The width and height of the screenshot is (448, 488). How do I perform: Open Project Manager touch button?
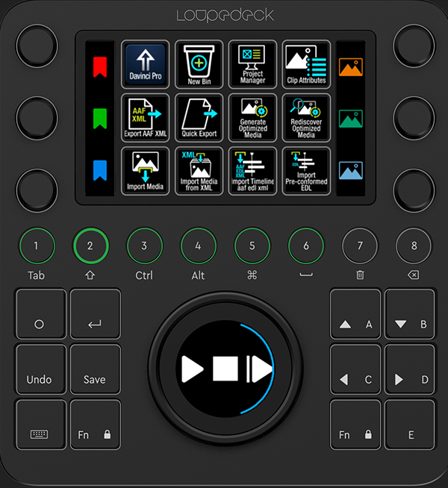point(252,64)
